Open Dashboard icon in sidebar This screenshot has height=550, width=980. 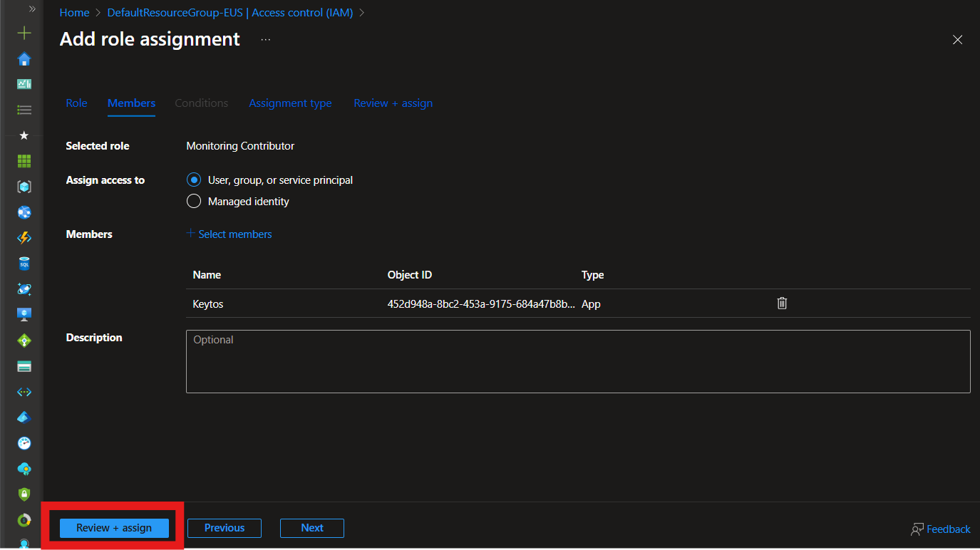click(24, 84)
